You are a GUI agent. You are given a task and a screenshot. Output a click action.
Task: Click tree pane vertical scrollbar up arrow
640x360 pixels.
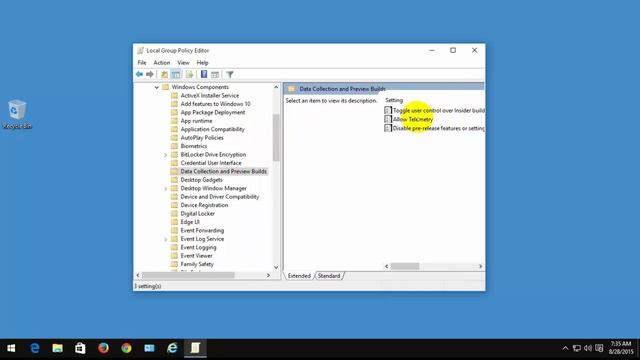point(276,87)
